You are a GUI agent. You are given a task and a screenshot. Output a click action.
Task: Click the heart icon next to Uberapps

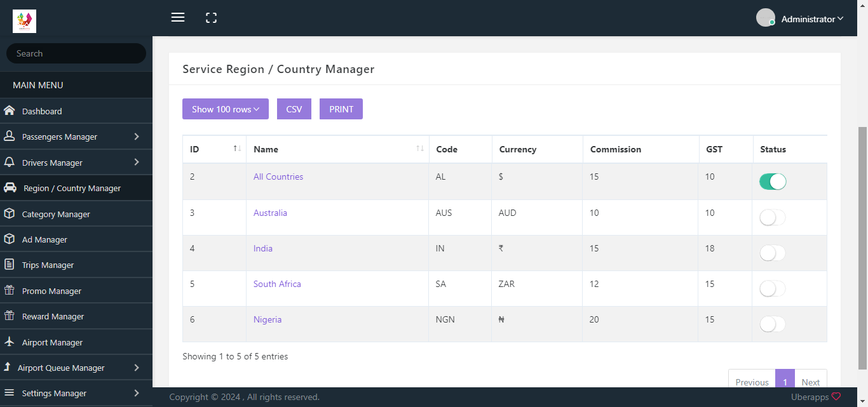click(x=836, y=396)
